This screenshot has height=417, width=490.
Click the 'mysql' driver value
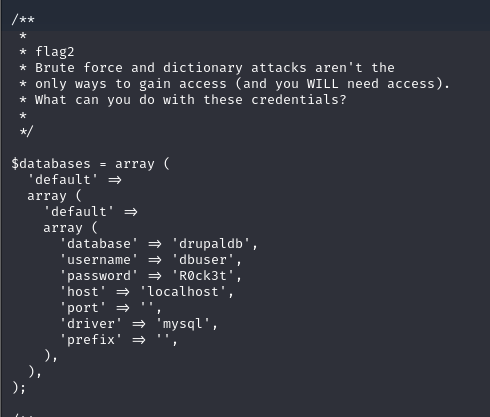coord(182,324)
